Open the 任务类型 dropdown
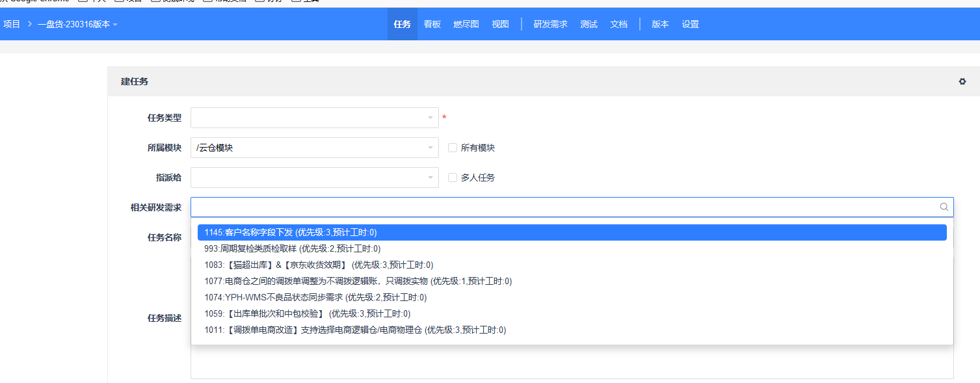This screenshot has height=383, width=980. click(x=314, y=118)
